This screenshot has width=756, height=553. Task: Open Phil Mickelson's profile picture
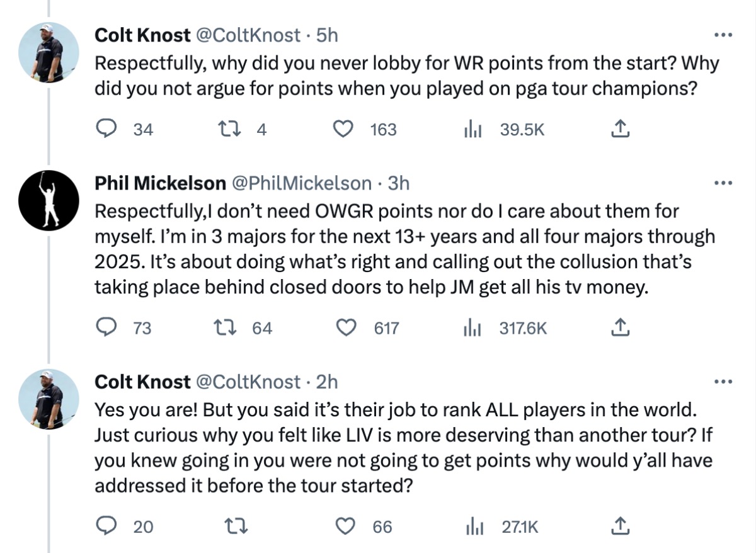click(x=49, y=200)
